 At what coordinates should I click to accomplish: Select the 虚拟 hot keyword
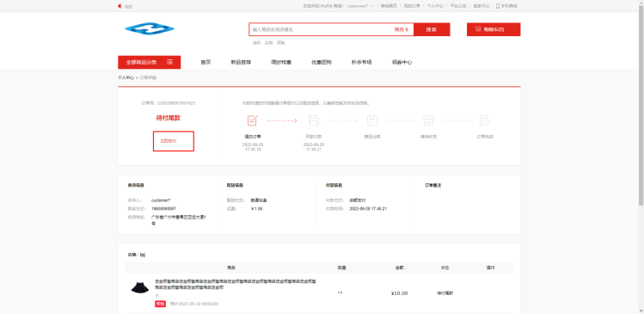point(256,43)
